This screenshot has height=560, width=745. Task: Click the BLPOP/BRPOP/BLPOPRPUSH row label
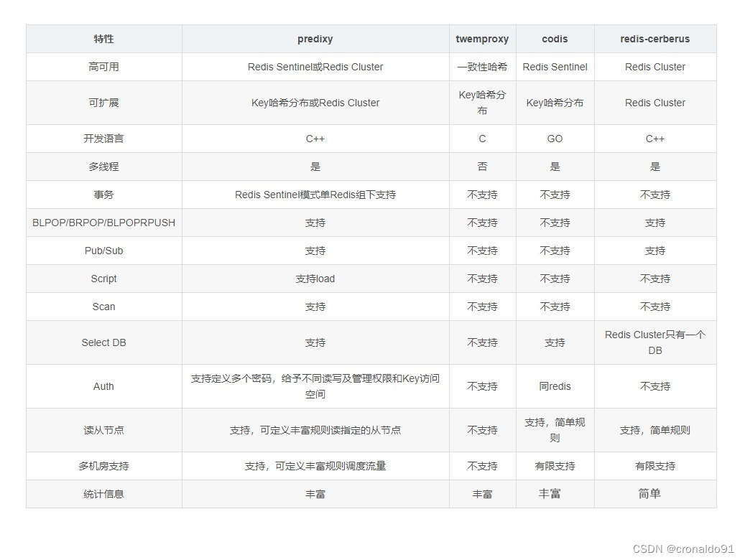[103, 223]
